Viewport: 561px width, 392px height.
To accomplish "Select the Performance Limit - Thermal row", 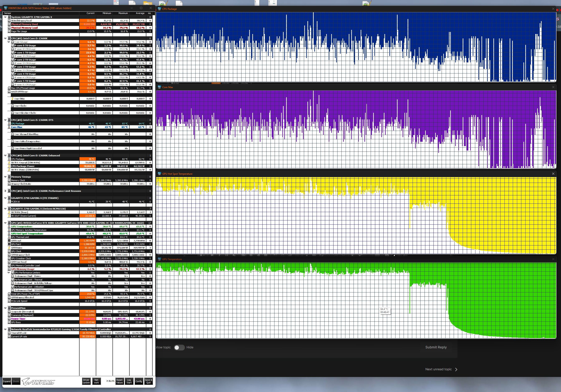I will (78, 280).
